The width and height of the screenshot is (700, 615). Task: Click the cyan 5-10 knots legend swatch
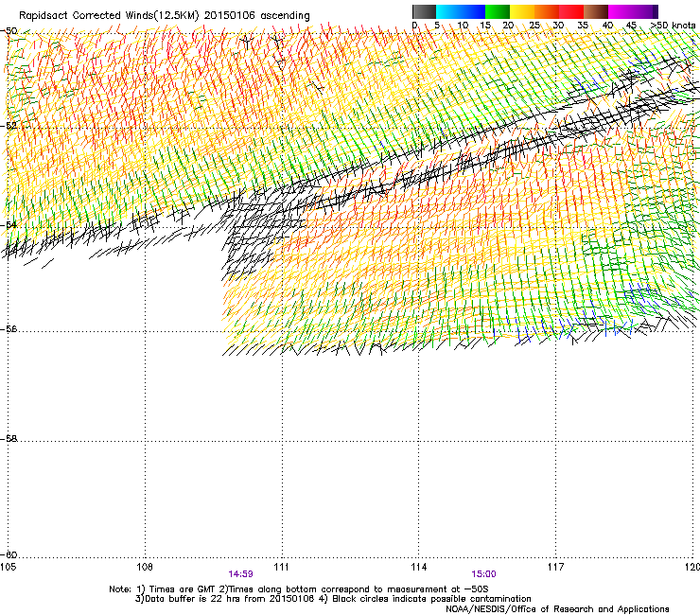448,11
